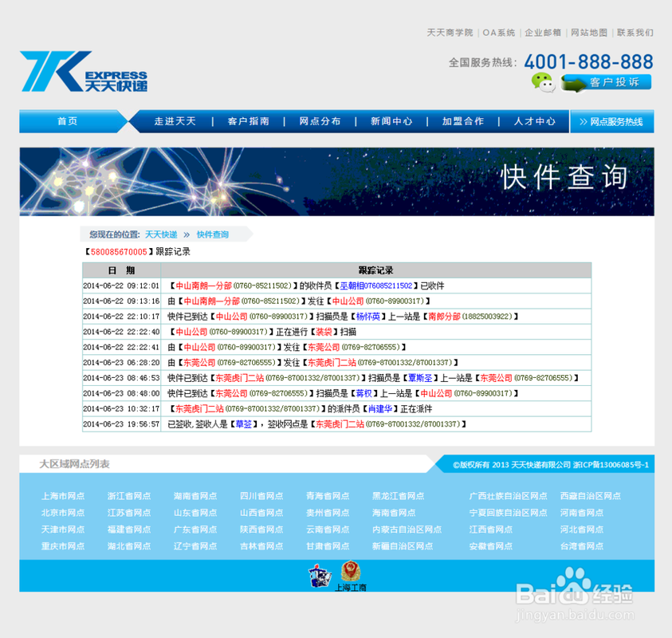Click the 上海工商 badge icon in the footer
Screen dimensions: 672x638
click(351, 574)
